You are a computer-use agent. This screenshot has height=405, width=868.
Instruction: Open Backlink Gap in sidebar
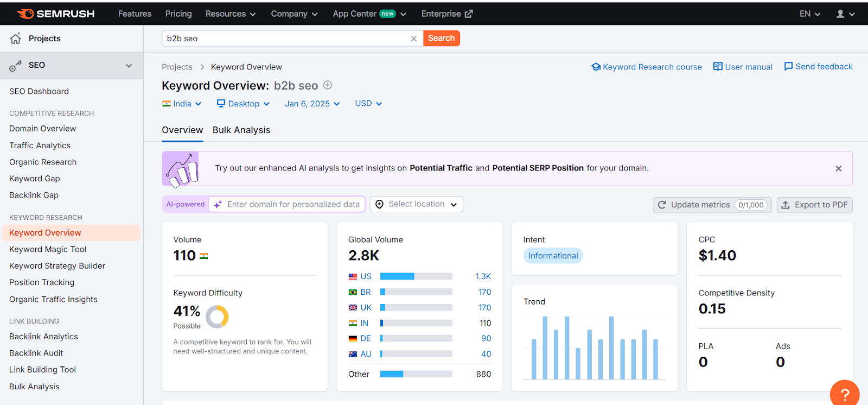pyautogui.click(x=34, y=195)
